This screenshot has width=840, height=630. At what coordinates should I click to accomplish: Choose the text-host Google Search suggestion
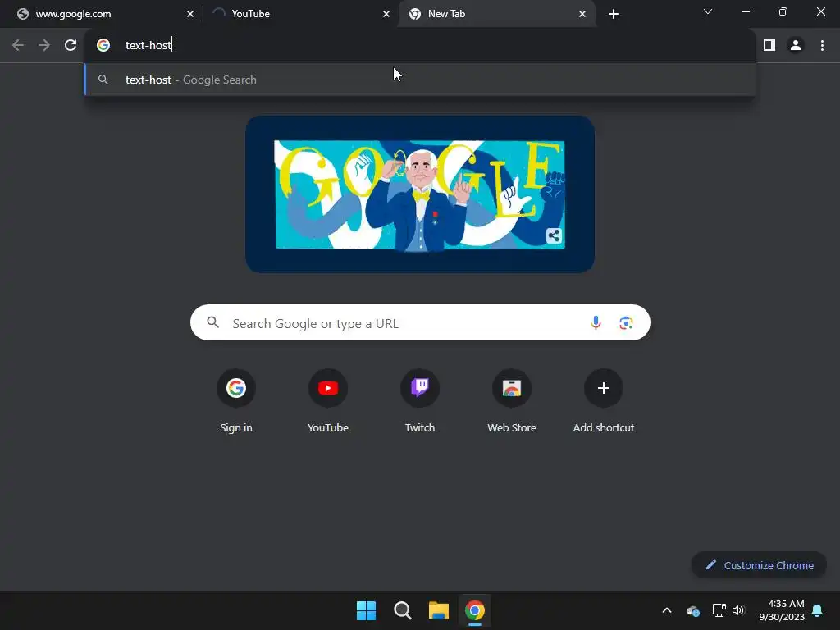[420, 80]
